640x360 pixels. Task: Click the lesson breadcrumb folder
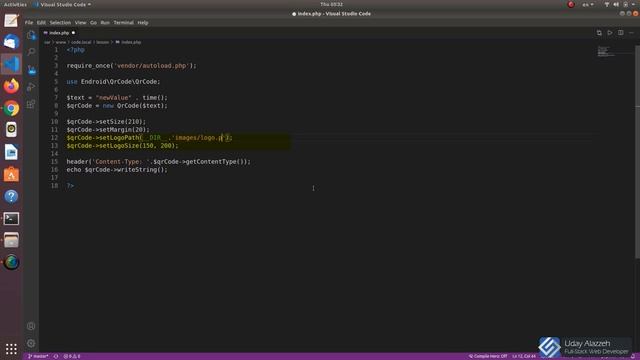[102, 42]
